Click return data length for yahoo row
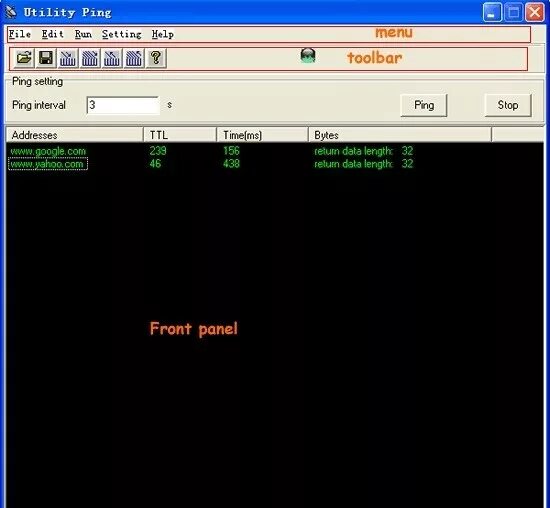The image size is (550, 508). click(363, 163)
